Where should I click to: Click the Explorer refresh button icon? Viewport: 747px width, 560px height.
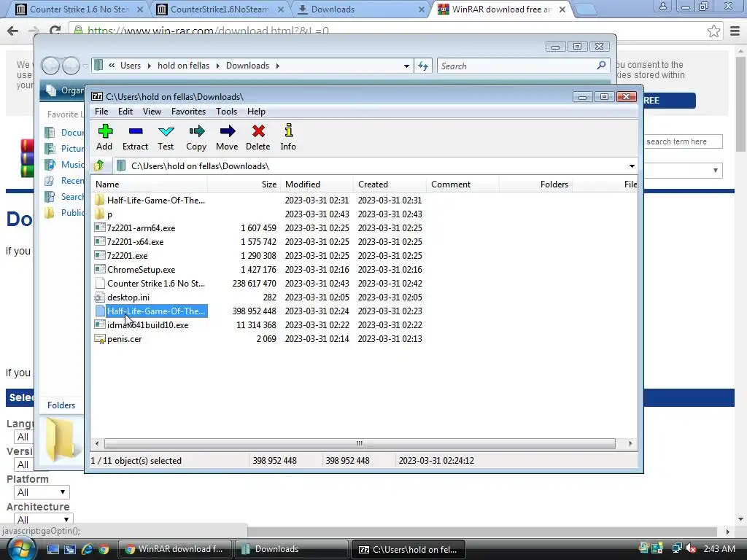tap(423, 66)
